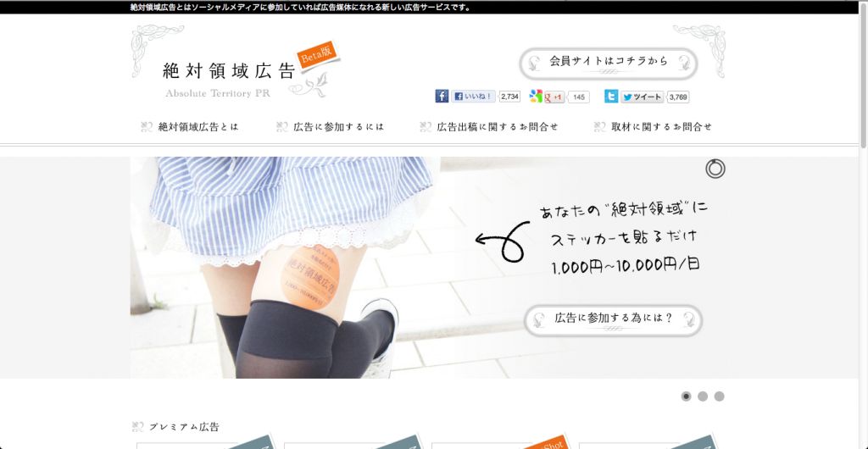The width and height of the screenshot is (868, 449).
Task: Like the page with いいね！ button
Action: pyautogui.click(x=473, y=97)
